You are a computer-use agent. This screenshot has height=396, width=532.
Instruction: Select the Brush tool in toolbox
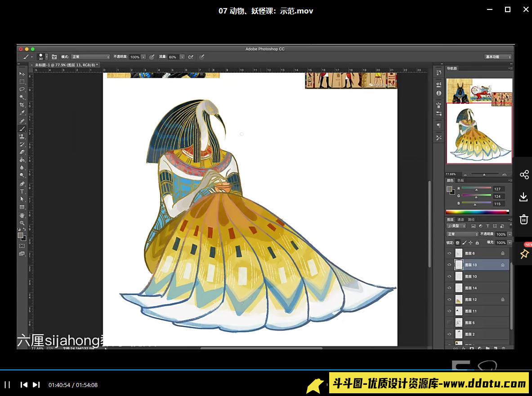[22, 129]
